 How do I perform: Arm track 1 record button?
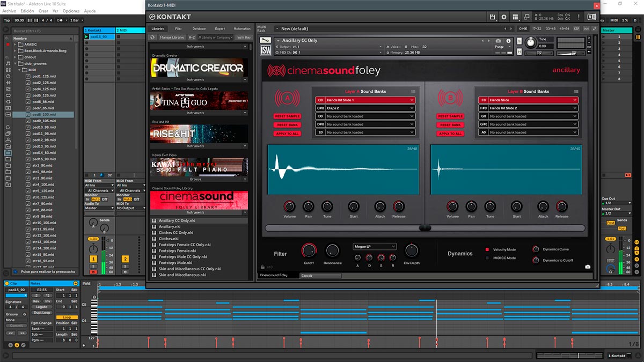pos(93,272)
